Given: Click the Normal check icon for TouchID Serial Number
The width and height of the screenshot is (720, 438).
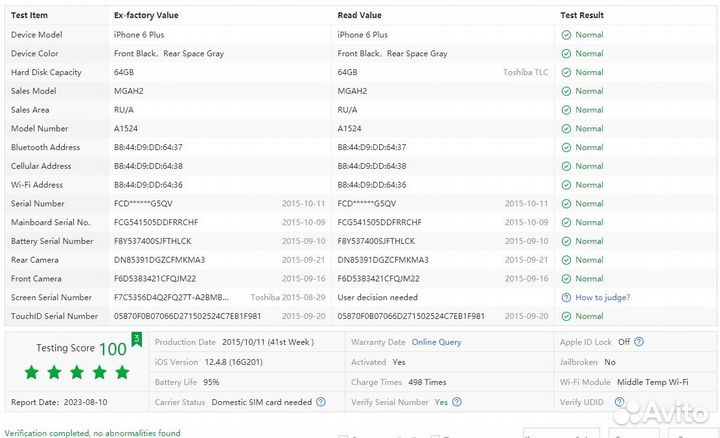Looking at the screenshot, I should 566,316.
